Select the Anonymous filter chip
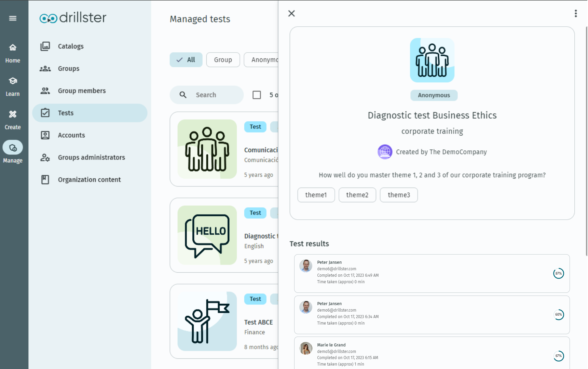Screen dimensions: 588x369 pyautogui.click(x=261, y=60)
